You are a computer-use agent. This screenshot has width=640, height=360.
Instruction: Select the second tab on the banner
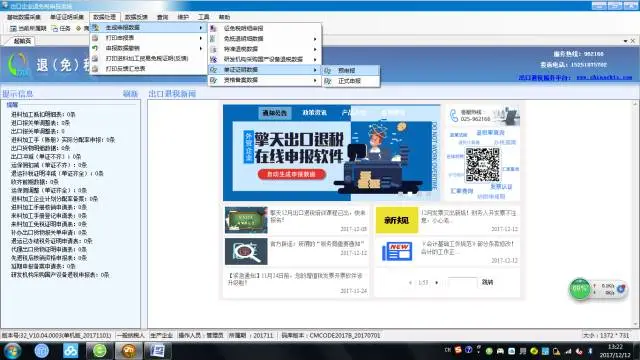point(314,113)
